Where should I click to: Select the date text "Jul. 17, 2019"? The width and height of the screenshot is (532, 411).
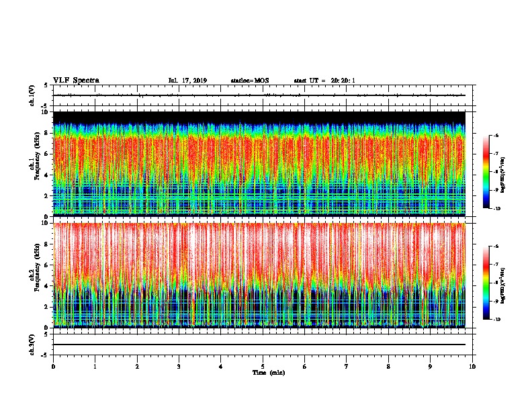[x=187, y=81]
